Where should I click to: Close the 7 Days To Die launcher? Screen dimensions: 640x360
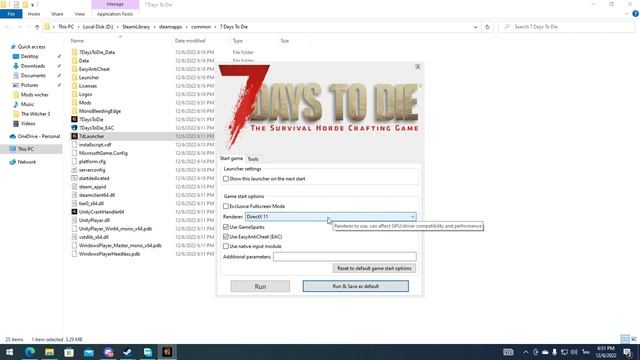coord(418,67)
